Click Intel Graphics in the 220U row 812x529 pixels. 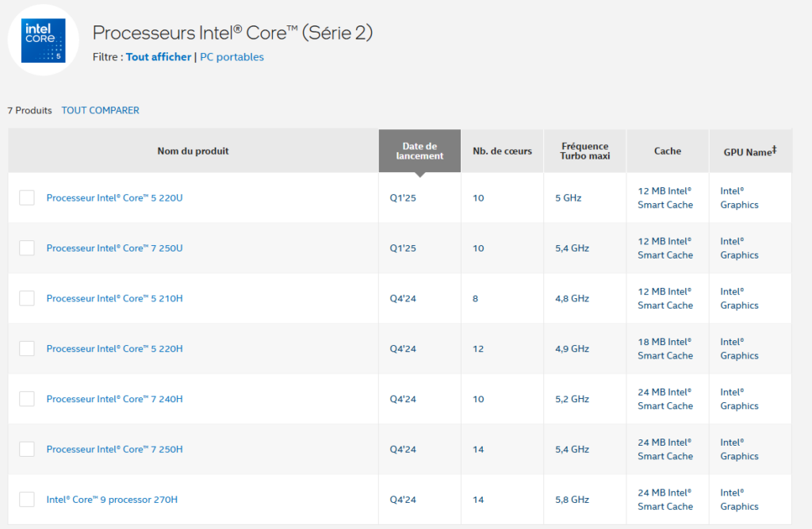740,198
